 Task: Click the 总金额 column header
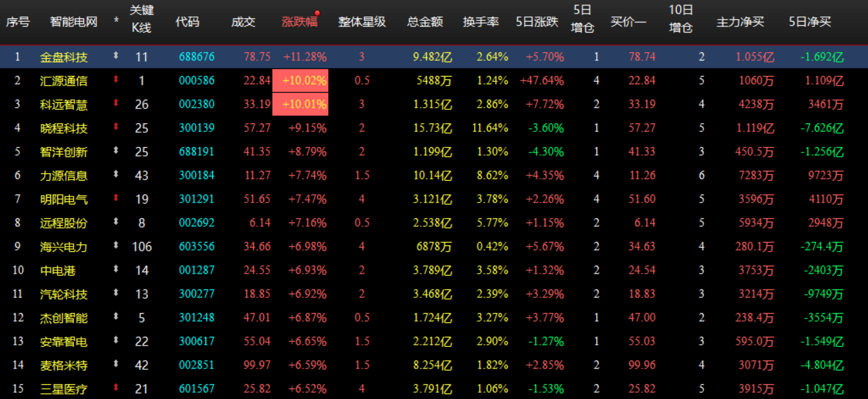pos(425,20)
